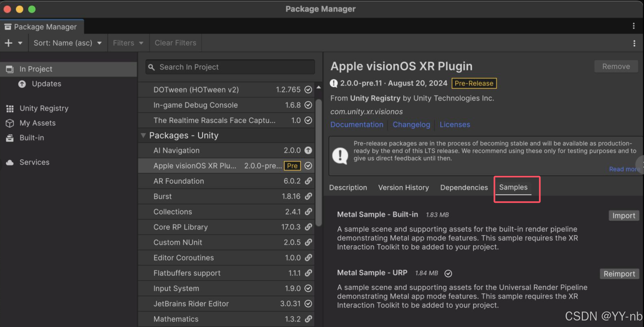Click the package list scrollbar thumb
644x327 pixels.
click(319, 163)
